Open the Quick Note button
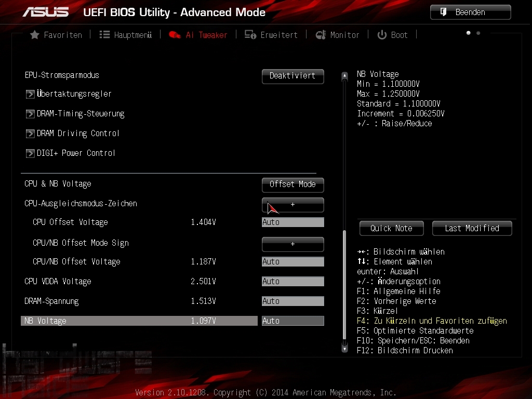The image size is (532, 399). (392, 229)
